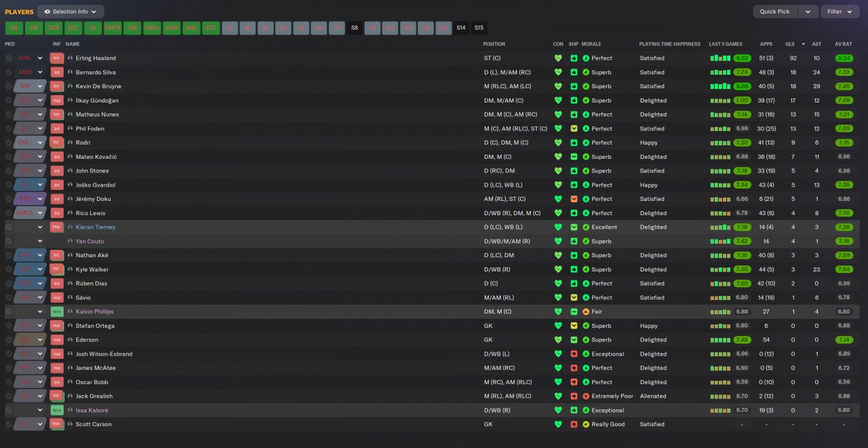Select the DMCR position slot tab
Viewport: 868px width, 448px height.
113,28
